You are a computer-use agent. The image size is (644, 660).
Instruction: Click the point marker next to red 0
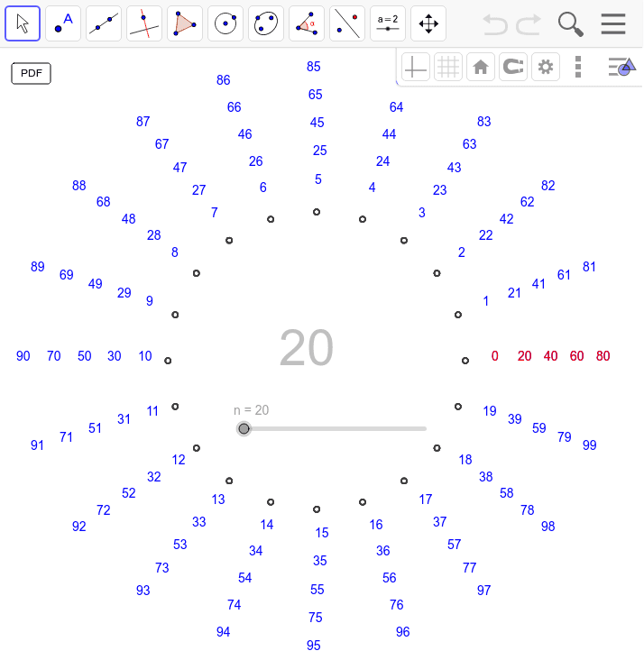465,361
